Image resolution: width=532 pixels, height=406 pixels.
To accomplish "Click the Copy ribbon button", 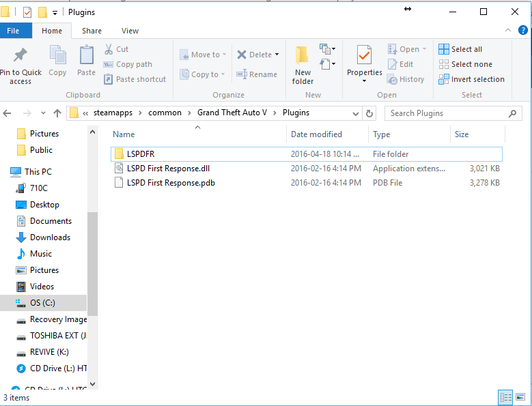I will coord(57,61).
